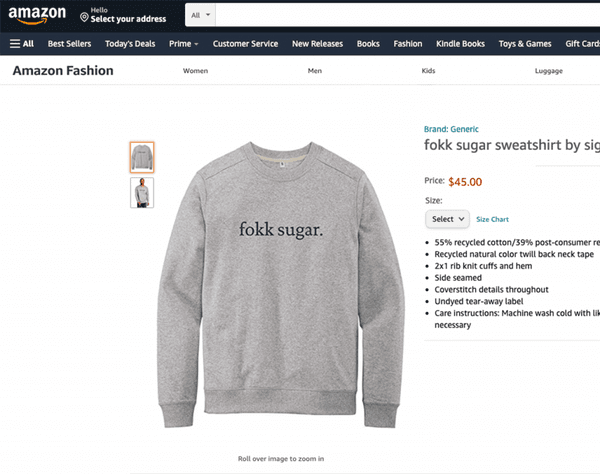Open the Size Select dropdown

click(447, 219)
